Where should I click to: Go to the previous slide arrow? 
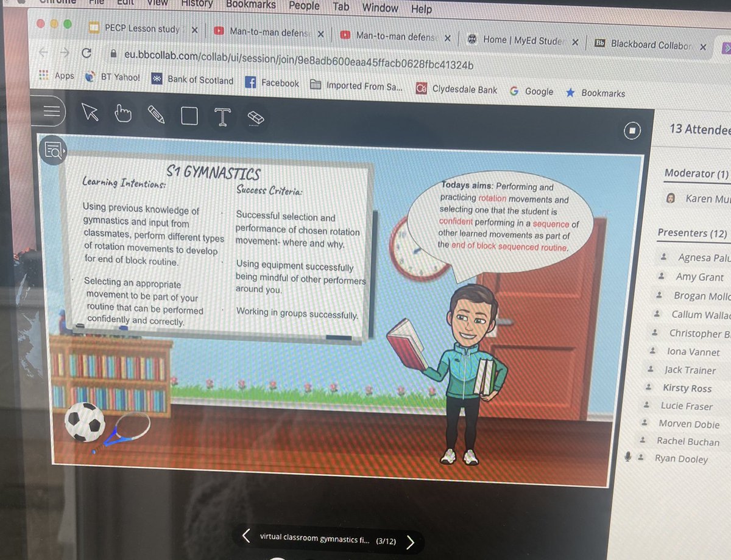pyautogui.click(x=246, y=536)
